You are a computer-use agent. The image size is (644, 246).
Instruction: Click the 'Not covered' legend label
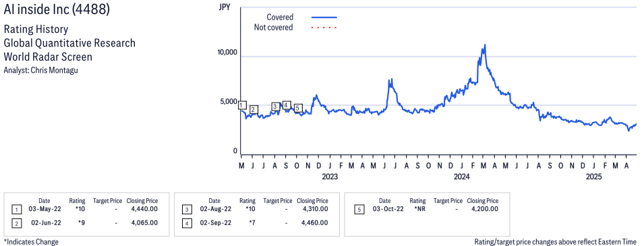click(x=274, y=28)
